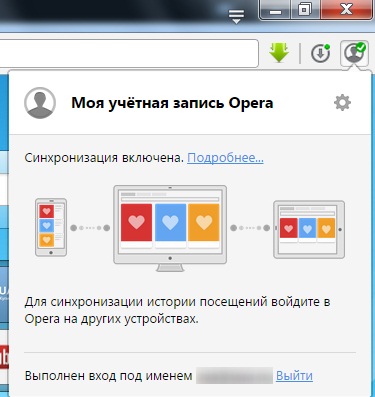This screenshot has width=375, height=397.
Task: Close the browser window
Action: coord(346,10)
